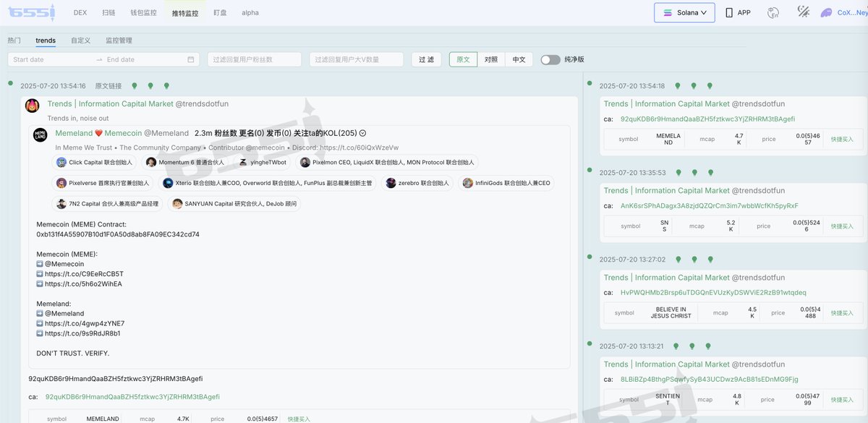Screen dimensions: 868x423
Task: Open the Trends account avatar in the main post
Action: coord(33,106)
